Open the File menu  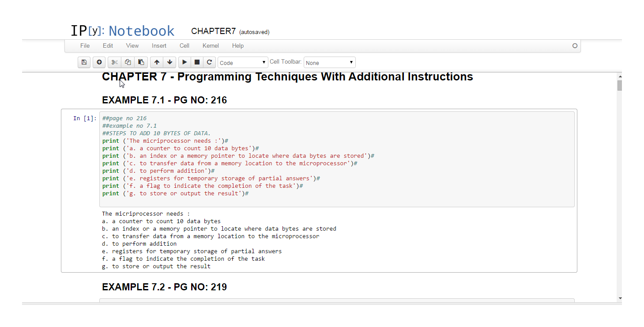[x=85, y=46]
